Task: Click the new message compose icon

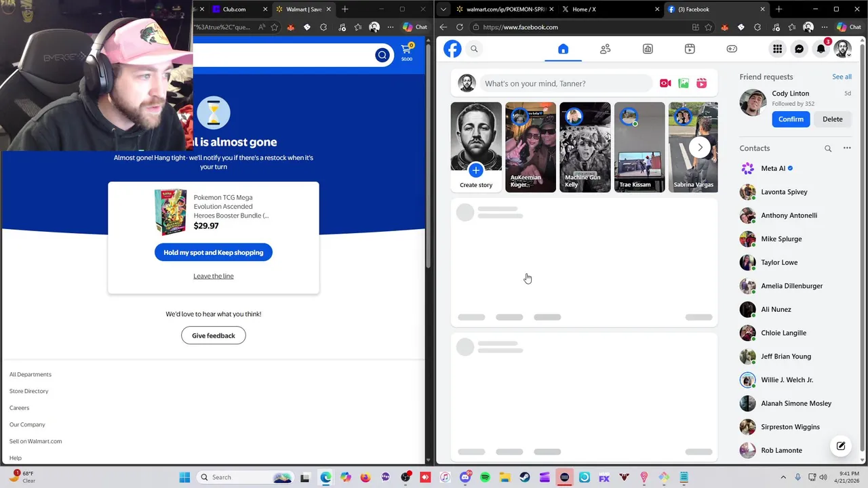Action: 841,445
